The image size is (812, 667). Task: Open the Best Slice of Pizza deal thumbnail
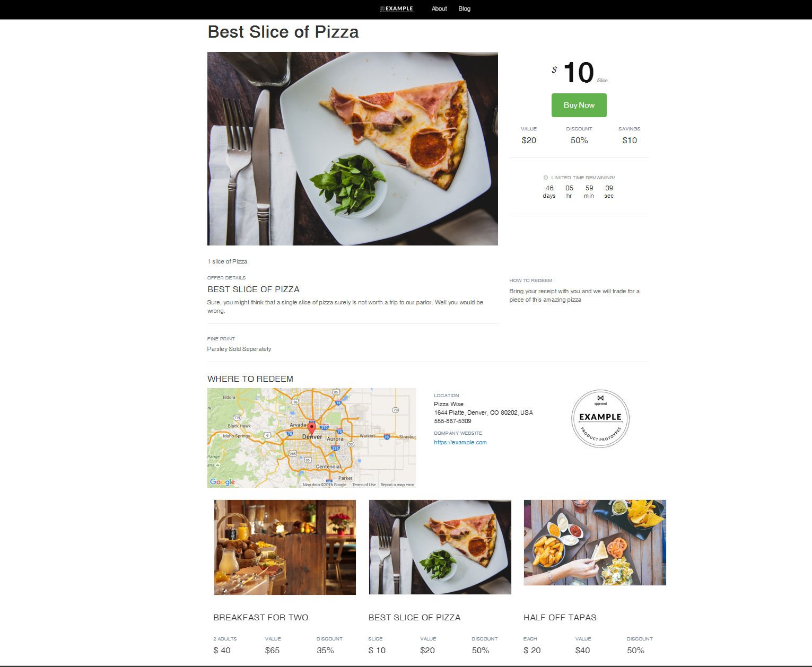[x=440, y=547]
